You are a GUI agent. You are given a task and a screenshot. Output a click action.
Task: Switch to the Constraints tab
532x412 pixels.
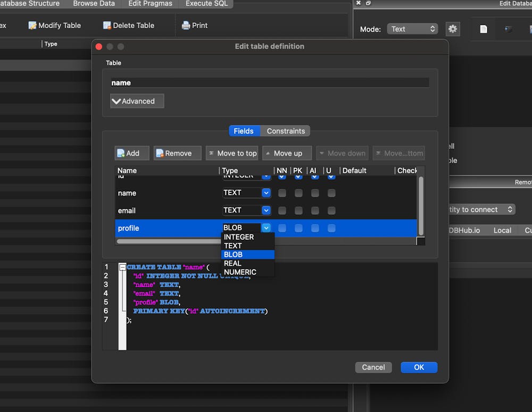pos(286,131)
